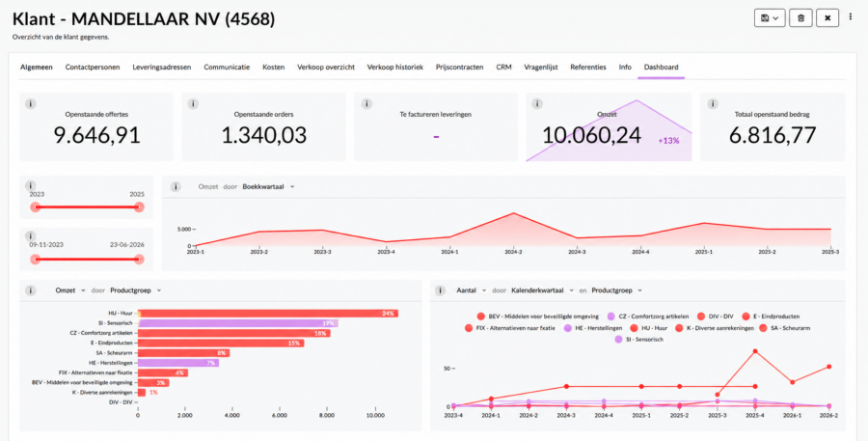The height and width of the screenshot is (441, 868).
Task: Click info icon on Totaal openstaand bedrag card
Action: tap(713, 103)
